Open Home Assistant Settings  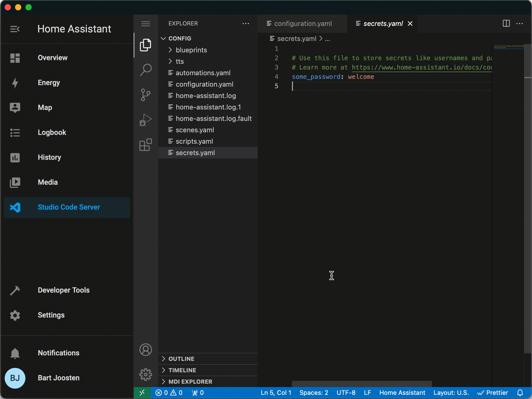tap(67, 315)
